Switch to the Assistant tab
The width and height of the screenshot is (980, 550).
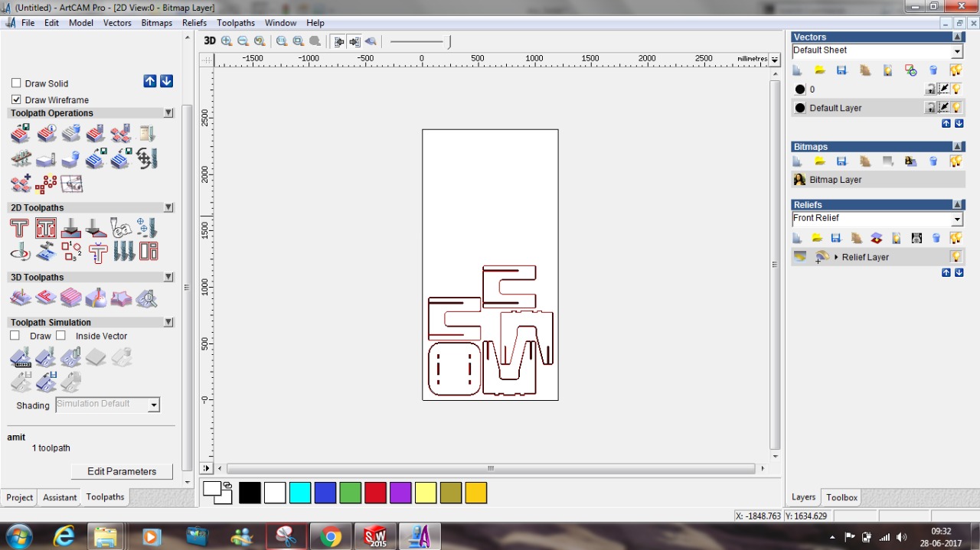click(x=60, y=497)
